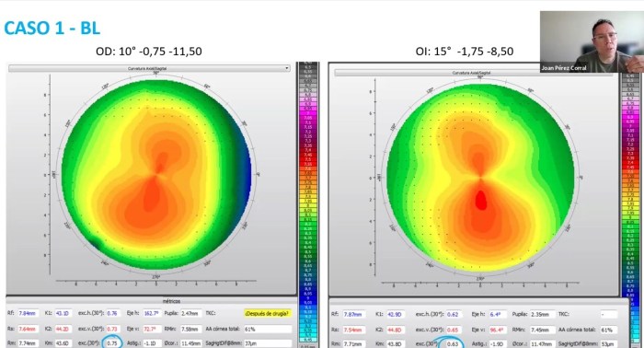644x348 pixels.
Task: Click the Astig. -1.9D value in OI
Action: click(497, 344)
